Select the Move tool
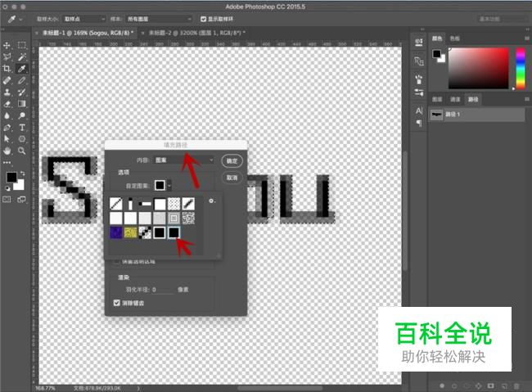The height and width of the screenshot is (392, 532). (x=7, y=45)
